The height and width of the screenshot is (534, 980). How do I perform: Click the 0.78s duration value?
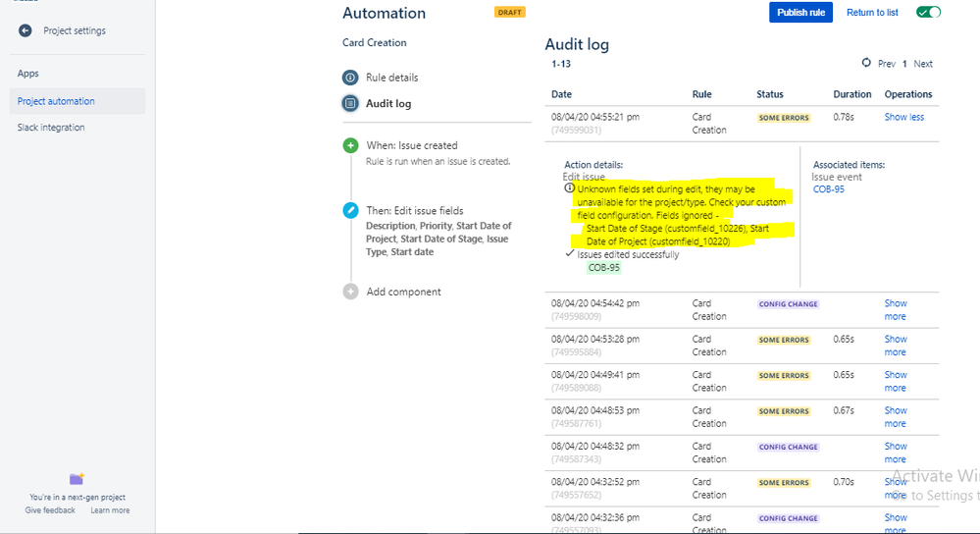point(843,117)
